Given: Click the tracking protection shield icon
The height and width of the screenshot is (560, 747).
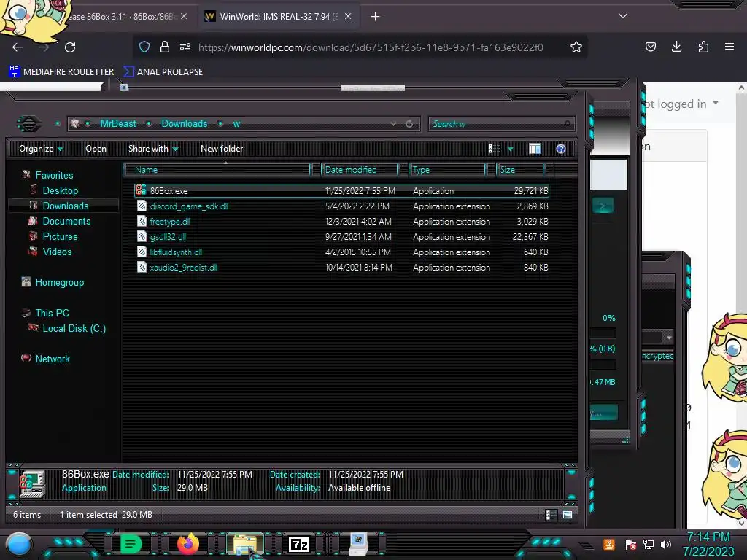Looking at the screenshot, I should click(144, 47).
